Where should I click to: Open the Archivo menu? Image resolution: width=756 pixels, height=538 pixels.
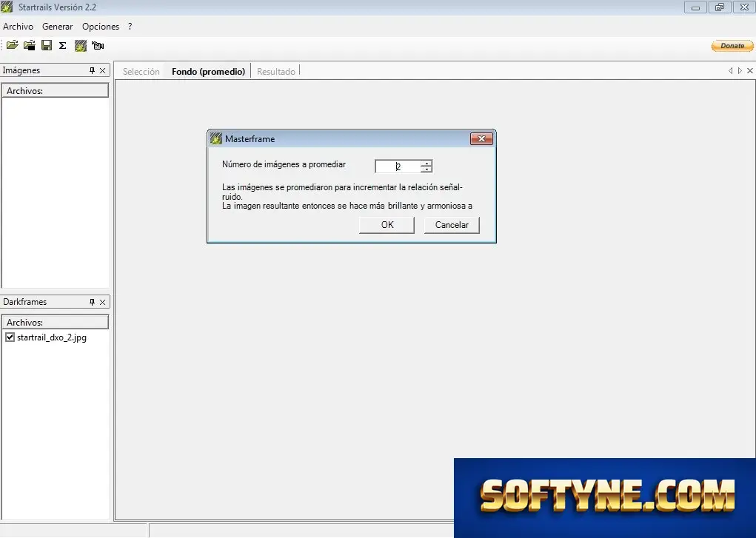(x=18, y=27)
